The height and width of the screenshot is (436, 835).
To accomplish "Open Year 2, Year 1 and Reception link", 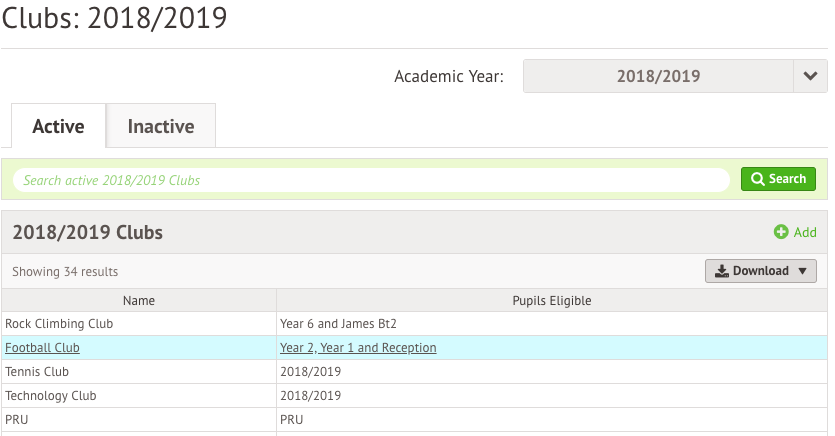I will click(358, 348).
